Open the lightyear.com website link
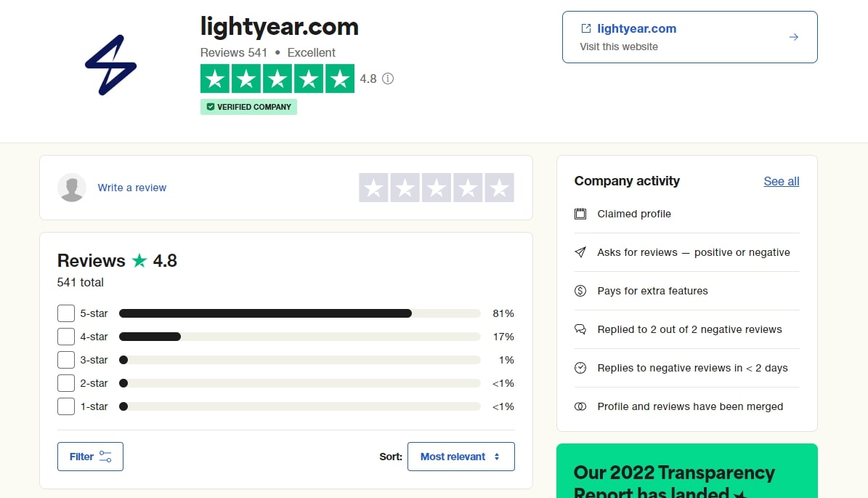Image resolution: width=868 pixels, height=498 pixels. (636, 28)
